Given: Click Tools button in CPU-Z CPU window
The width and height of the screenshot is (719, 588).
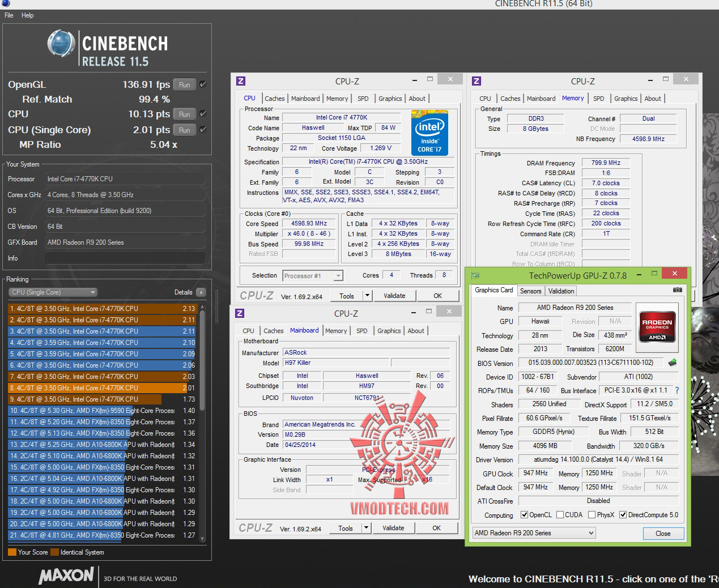Looking at the screenshot, I should click(x=347, y=296).
